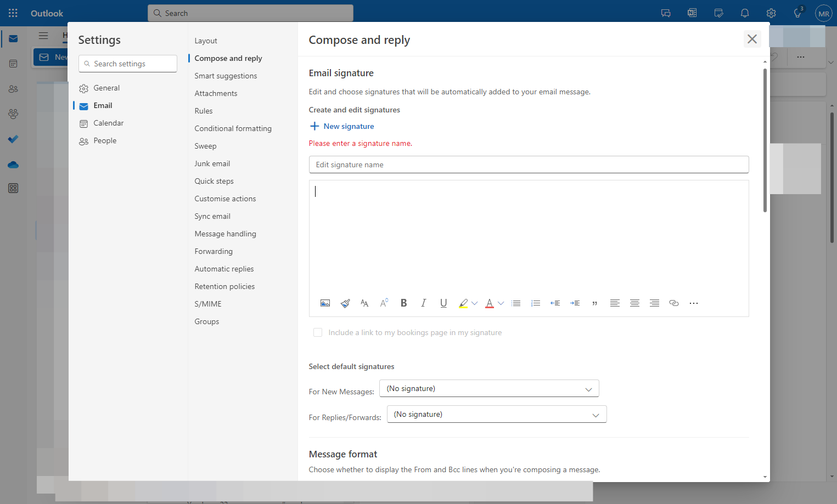Focus the Edit signature name field
The height and width of the screenshot is (504, 837).
click(x=529, y=165)
